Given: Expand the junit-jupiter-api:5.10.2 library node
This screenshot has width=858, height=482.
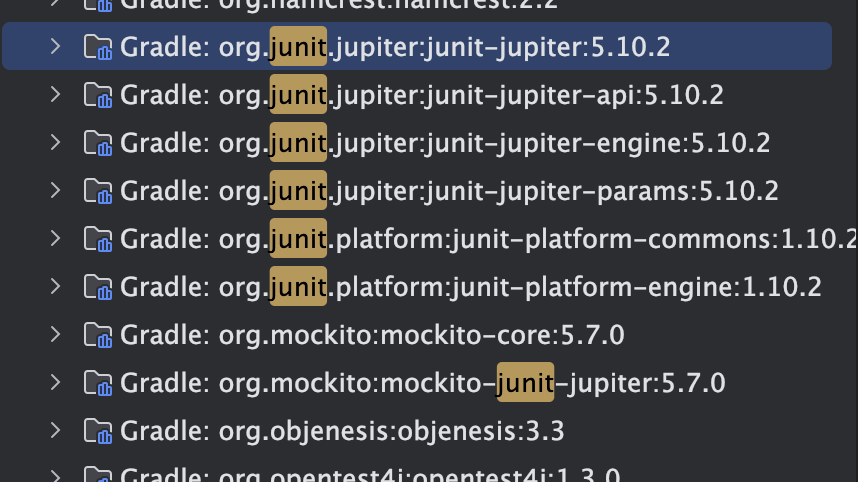Looking at the screenshot, I should pyautogui.click(x=55, y=95).
